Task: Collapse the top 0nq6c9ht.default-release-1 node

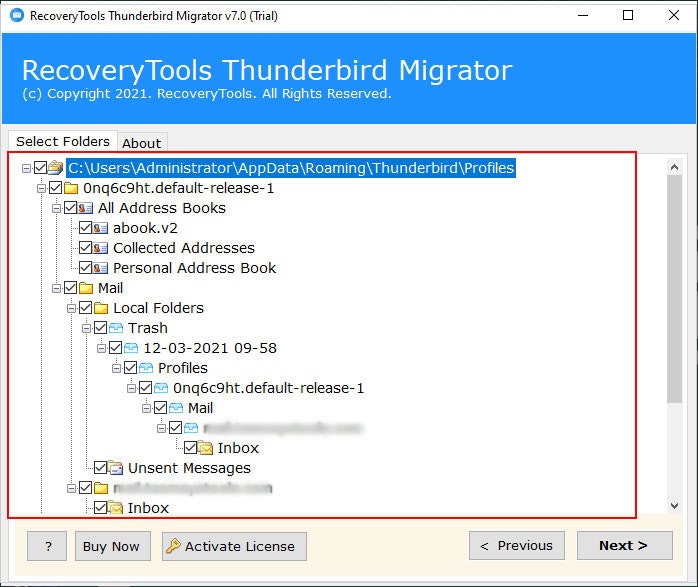Action: 41,188
